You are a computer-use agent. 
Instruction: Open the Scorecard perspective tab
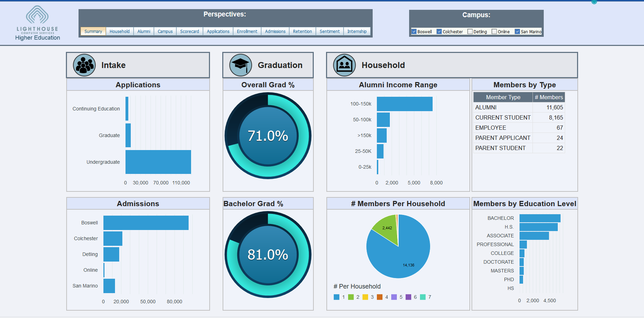(x=189, y=32)
